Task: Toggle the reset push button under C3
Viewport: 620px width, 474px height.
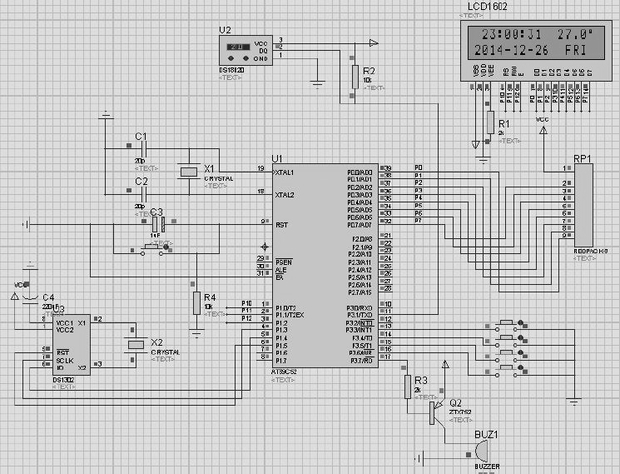Action: (151, 249)
